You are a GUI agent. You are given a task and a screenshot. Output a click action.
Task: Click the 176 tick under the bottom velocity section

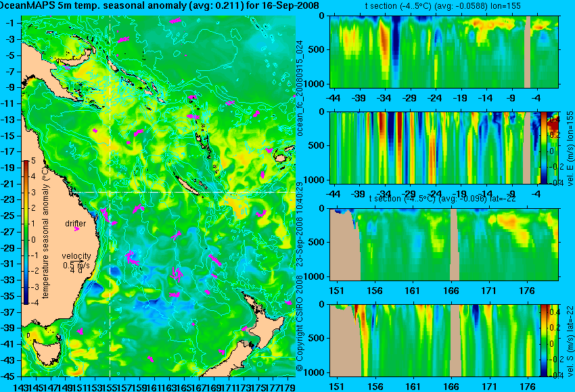528,387
